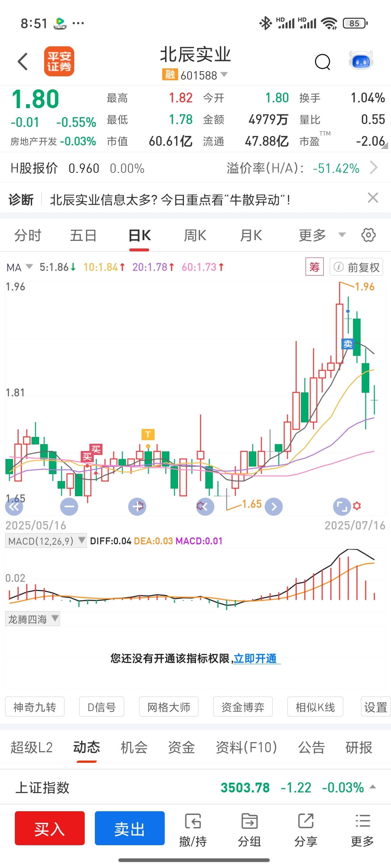Select the 相似K线 indicator button
Viewport: 391px width, 868px height.
pos(315,707)
